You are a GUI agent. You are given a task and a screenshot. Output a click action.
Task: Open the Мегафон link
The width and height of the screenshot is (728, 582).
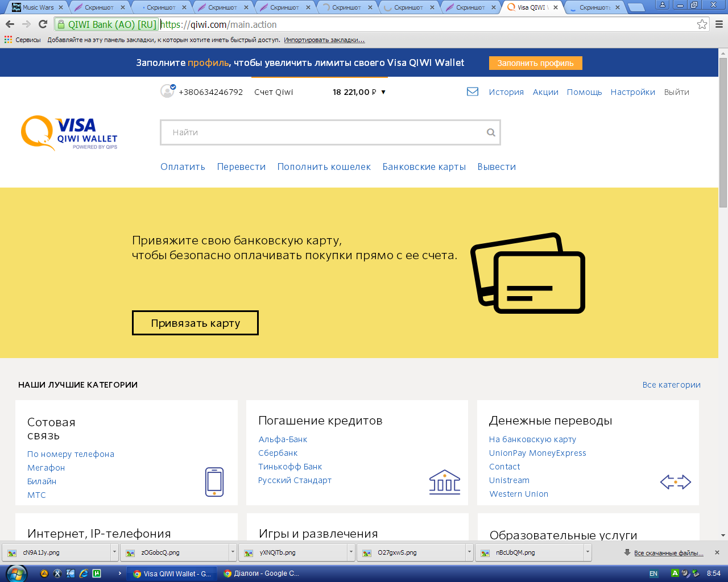click(46, 468)
